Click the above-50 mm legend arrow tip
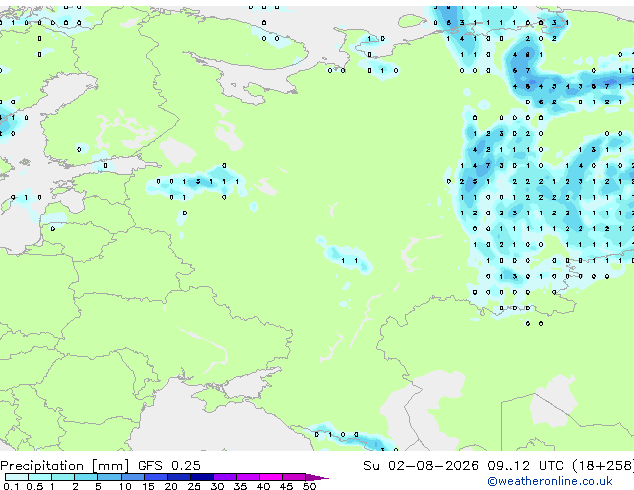Image resolution: width=634 pixels, height=490 pixels. click(317, 477)
